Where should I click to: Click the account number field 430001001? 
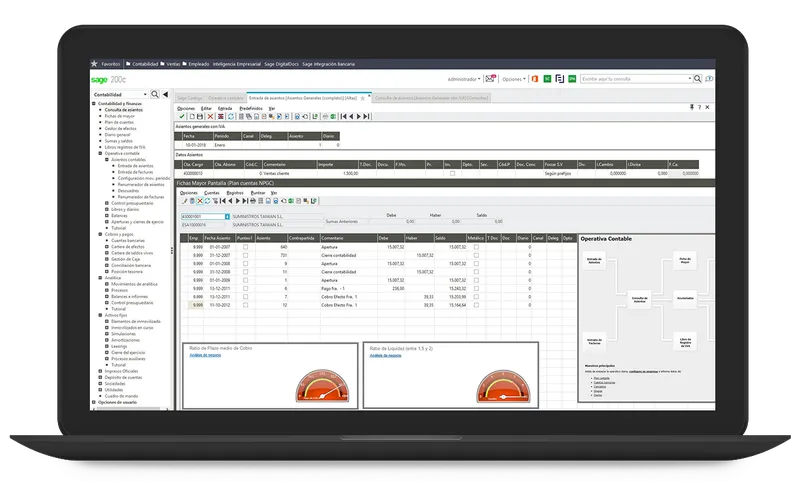point(203,216)
